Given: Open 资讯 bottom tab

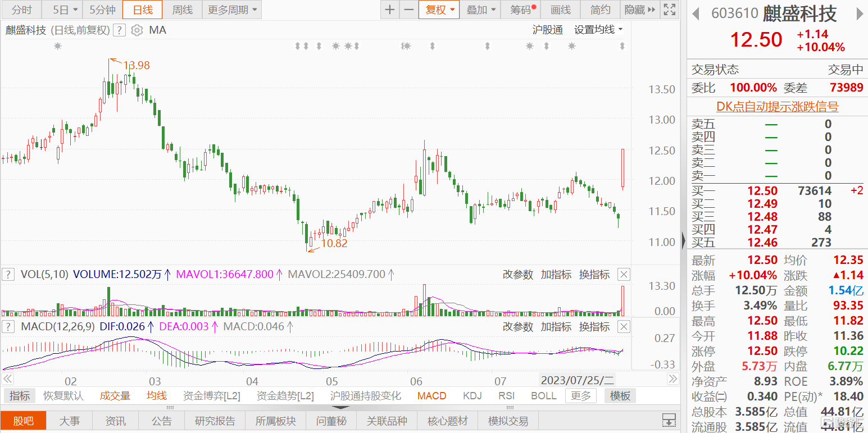Looking at the screenshot, I should (x=116, y=421).
